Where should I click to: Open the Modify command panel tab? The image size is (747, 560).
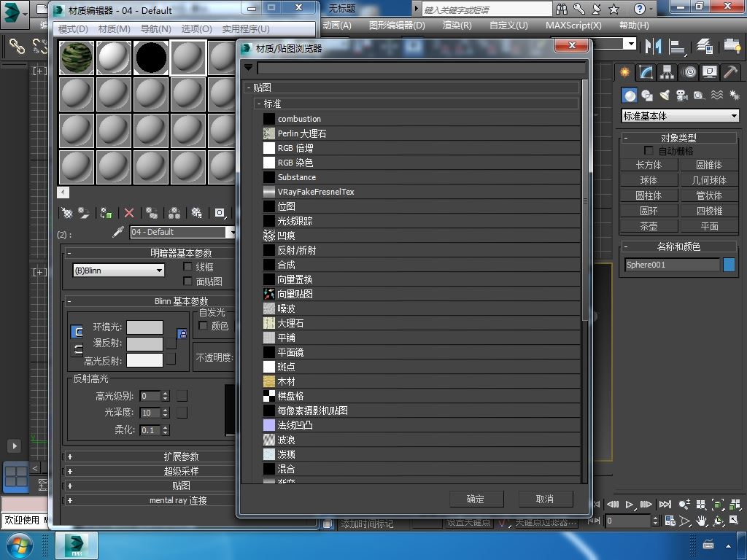click(x=646, y=72)
